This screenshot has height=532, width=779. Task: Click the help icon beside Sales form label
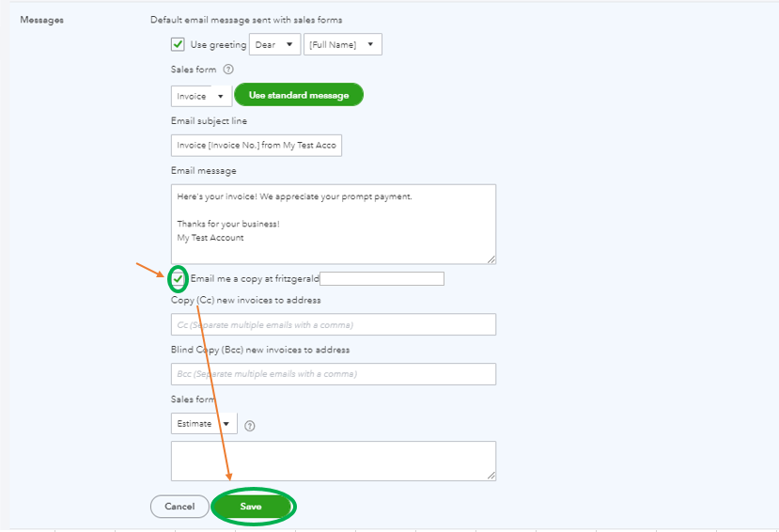click(228, 70)
